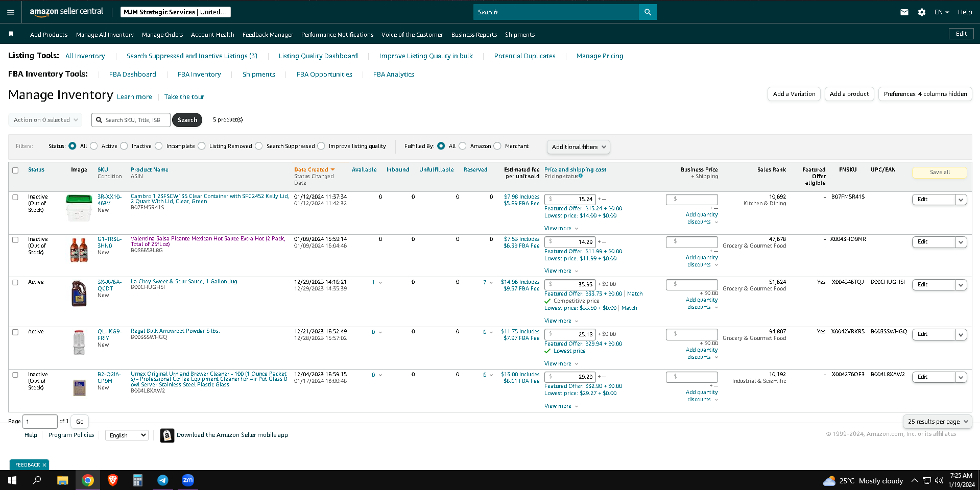Open the La Choy sauce jug image
The image size is (980, 490).
point(79,293)
